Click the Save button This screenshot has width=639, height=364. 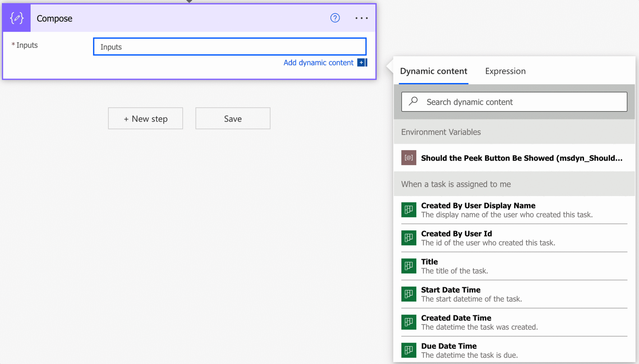(x=233, y=118)
